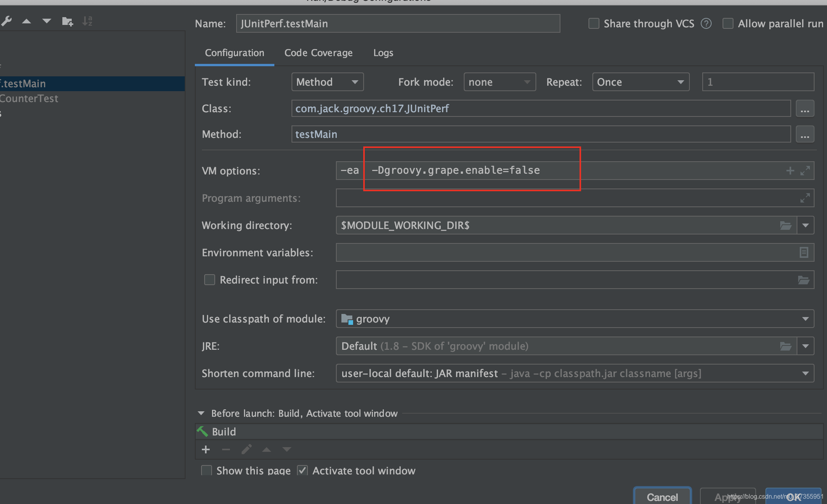Expand the VM options field editor
827x504 pixels.
(x=805, y=171)
